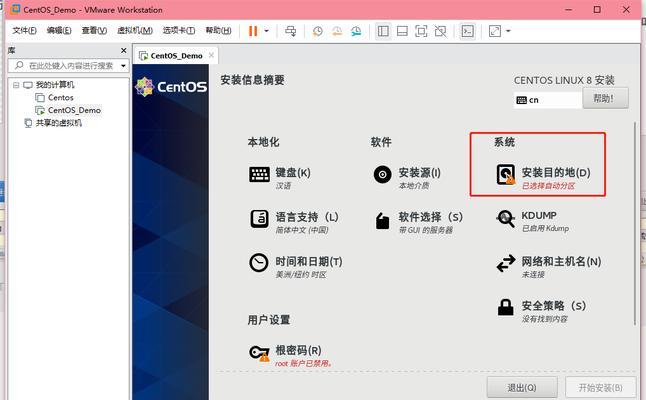Open the 查看(V) menu
This screenshot has width=646, height=400.
pos(94,30)
